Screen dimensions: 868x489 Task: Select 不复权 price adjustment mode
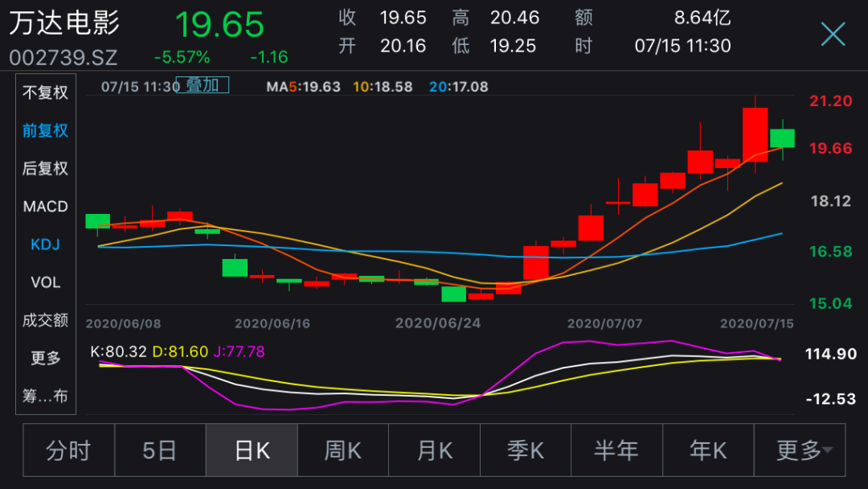pos(45,92)
